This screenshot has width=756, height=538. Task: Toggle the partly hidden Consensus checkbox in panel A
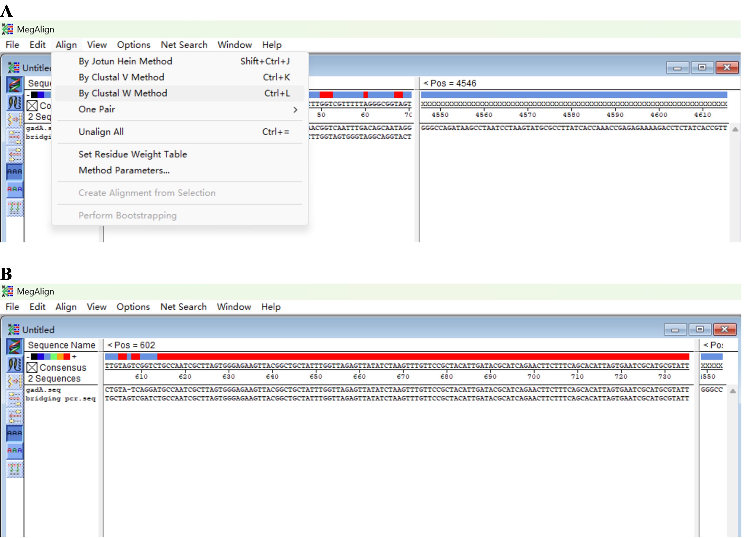[x=32, y=106]
